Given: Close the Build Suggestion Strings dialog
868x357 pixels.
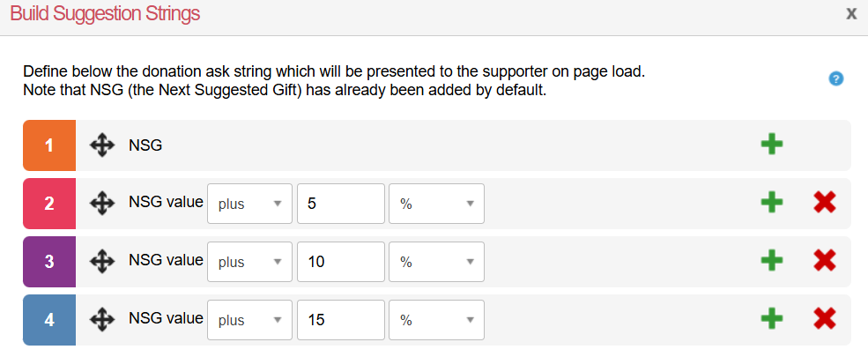Looking at the screenshot, I should click(x=851, y=13).
